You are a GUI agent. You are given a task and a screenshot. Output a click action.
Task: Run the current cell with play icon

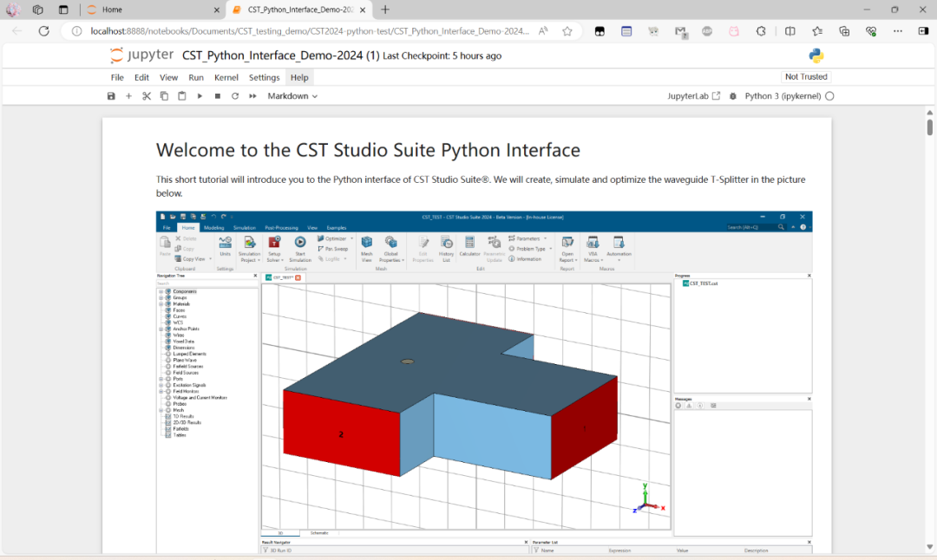point(200,95)
